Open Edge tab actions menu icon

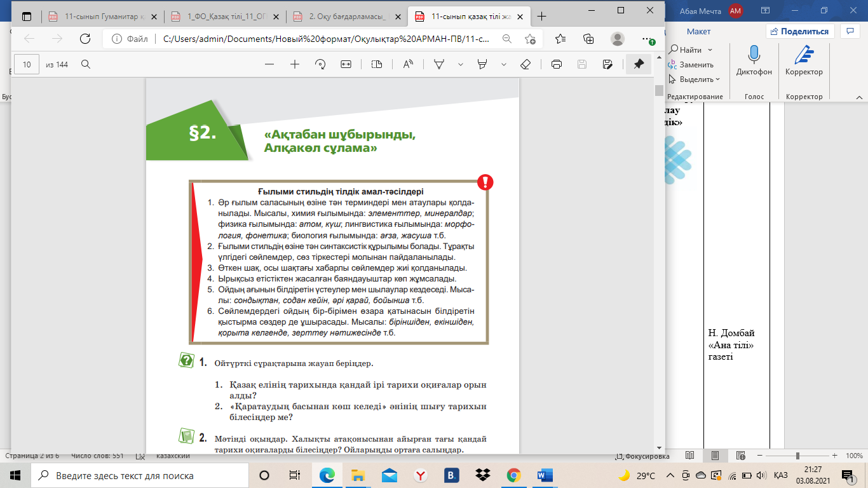(x=27, y=17)
